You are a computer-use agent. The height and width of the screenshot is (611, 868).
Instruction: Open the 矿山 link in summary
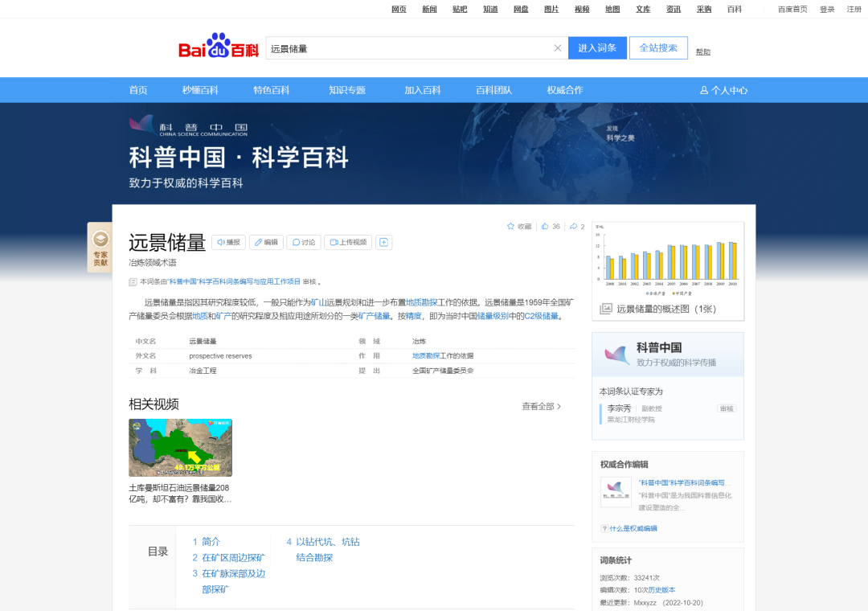(x=318, y=302)
